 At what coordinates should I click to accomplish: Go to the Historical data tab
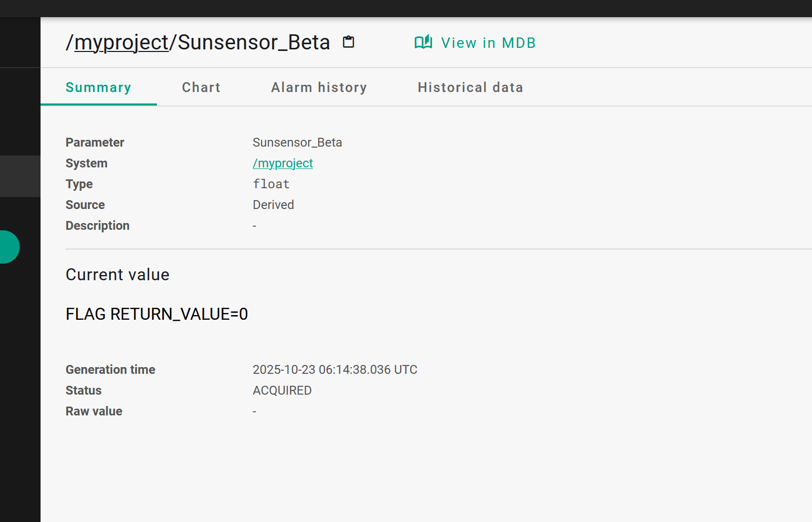470,87
